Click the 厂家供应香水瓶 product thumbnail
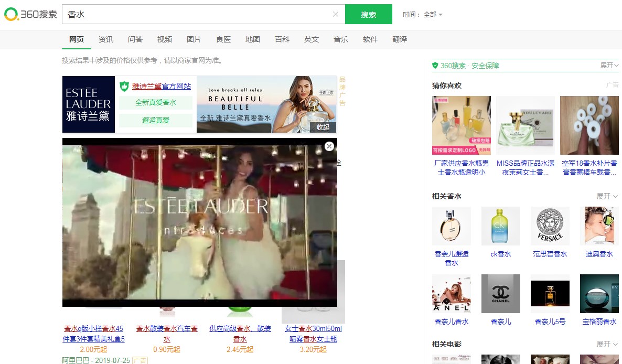The width and height of the screenshot is (622, 364). [x=462, y=125]
